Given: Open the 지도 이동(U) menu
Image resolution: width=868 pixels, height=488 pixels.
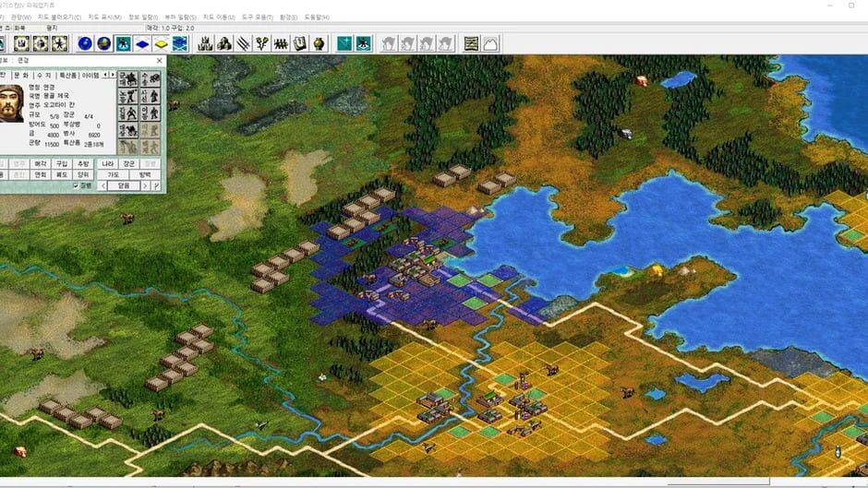Looking at the screenshot, I should (219, 18).
